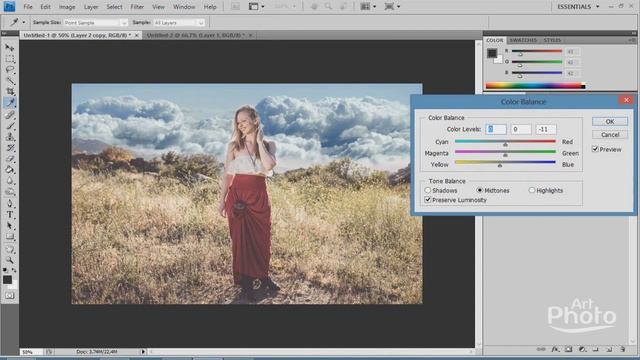Toggle Quick Mask mode icon
Image resolution: width=640 pixels, height=360 pixels.
(10, 296)
